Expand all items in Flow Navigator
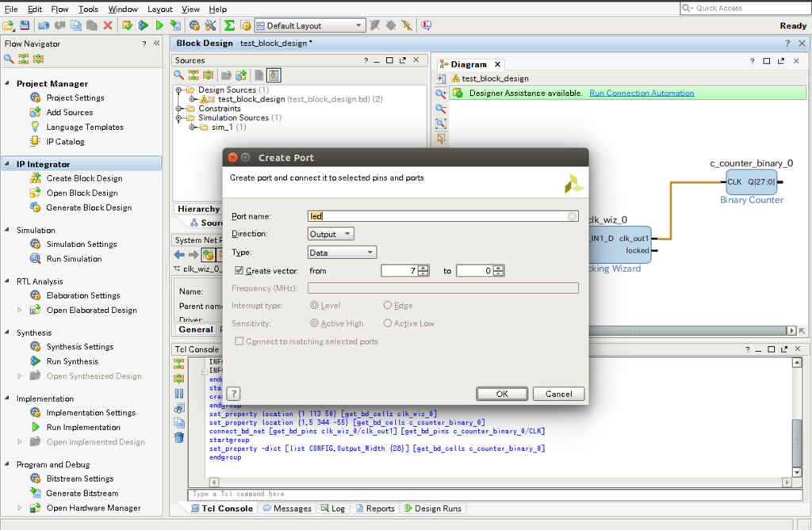The image size is (812, 530). [x=38, y=59]
